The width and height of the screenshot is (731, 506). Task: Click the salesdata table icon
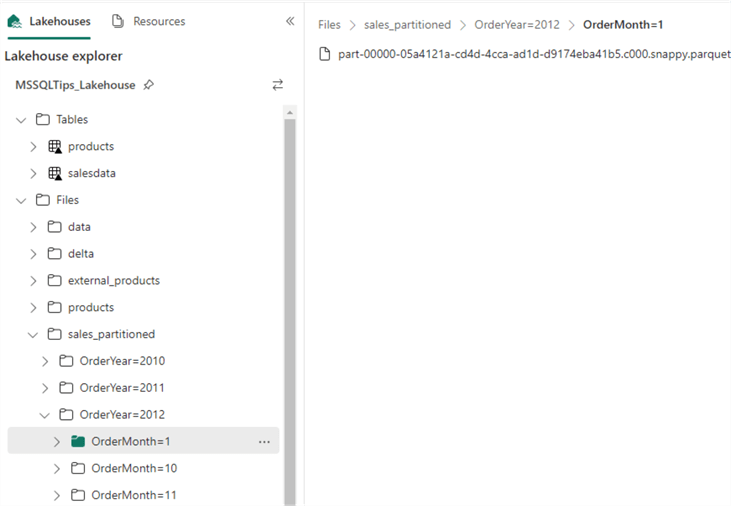pos(55,174)
